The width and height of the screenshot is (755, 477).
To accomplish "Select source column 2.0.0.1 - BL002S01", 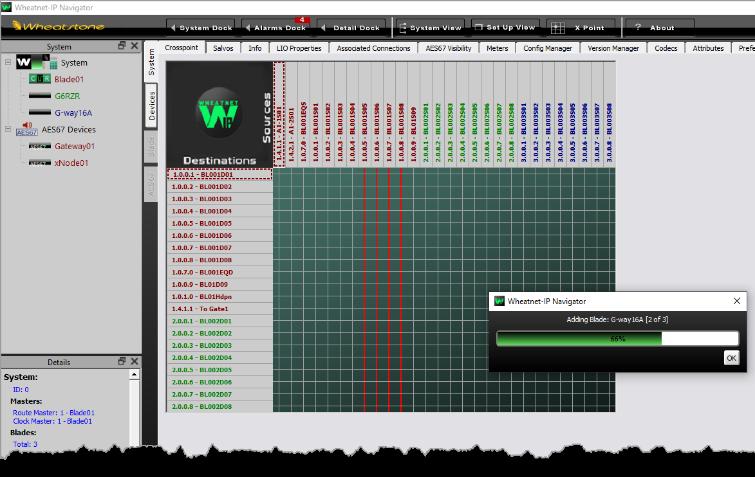I will point(426,115).
